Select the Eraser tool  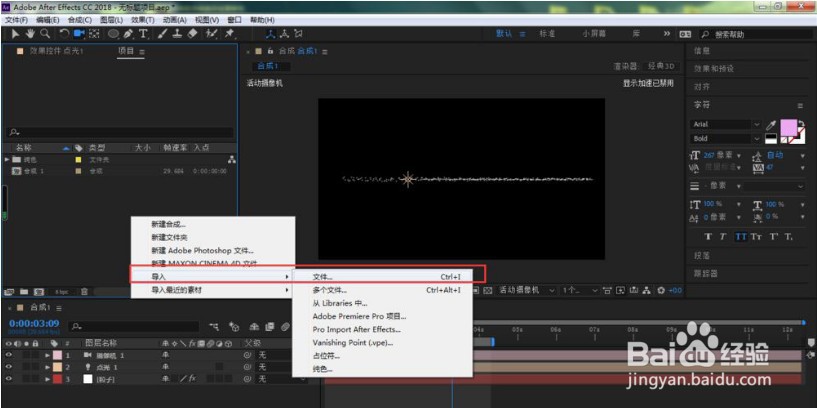[192, 34]
